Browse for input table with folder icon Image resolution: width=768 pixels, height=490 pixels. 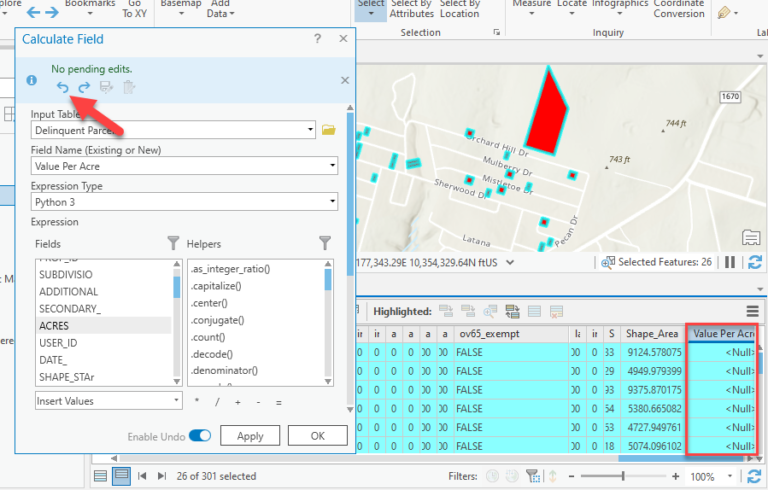pyautogui.click(x=328, y=130)
